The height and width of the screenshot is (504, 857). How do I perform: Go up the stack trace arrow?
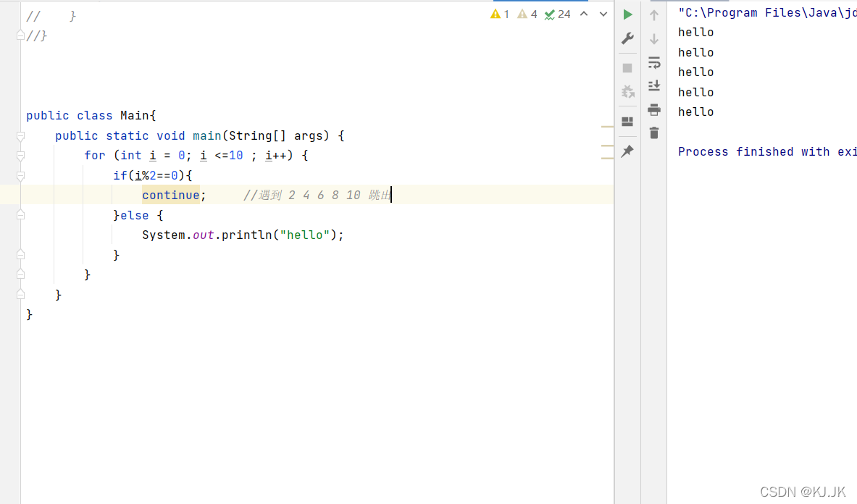tap(653, 15)
